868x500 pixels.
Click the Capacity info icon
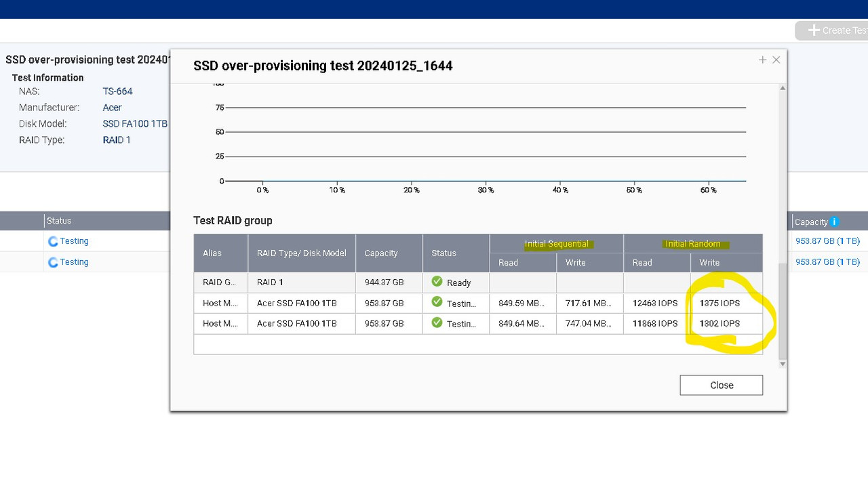834,222
